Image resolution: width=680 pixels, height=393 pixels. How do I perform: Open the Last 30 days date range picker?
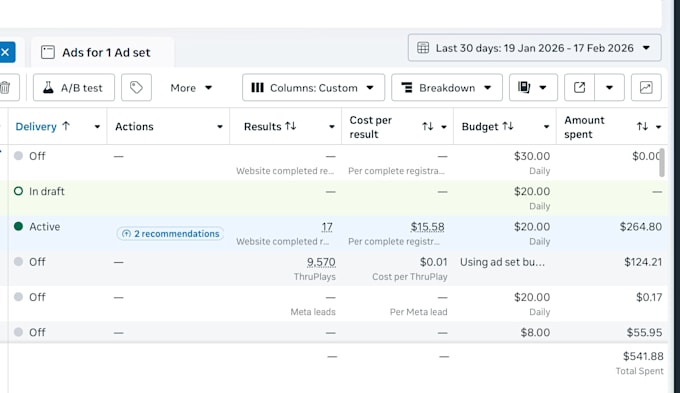pos(534,48)
